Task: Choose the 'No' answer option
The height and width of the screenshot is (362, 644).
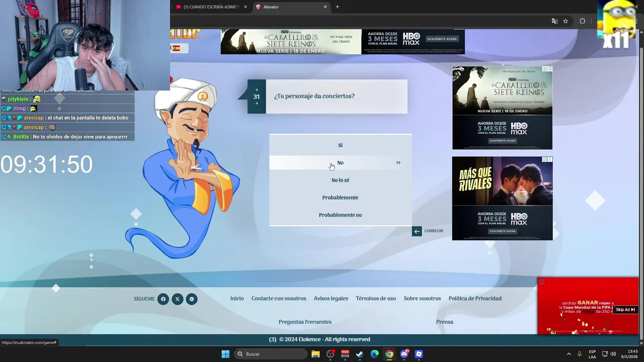Action: click(x=340, y=162)
